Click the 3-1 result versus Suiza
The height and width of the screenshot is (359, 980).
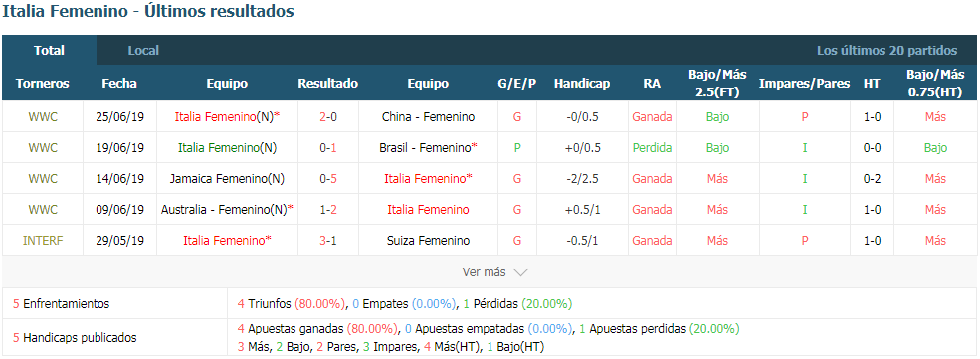[x=328, y=241]
